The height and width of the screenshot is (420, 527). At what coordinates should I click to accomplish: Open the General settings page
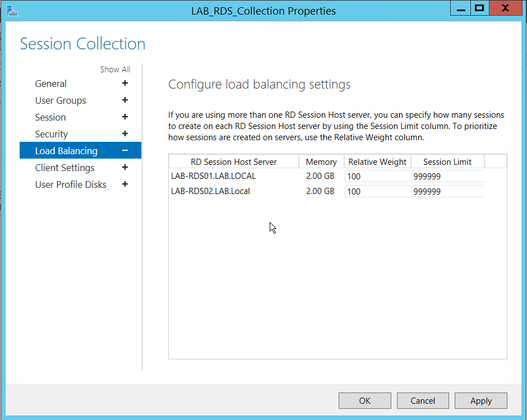[x=51, y=84]
